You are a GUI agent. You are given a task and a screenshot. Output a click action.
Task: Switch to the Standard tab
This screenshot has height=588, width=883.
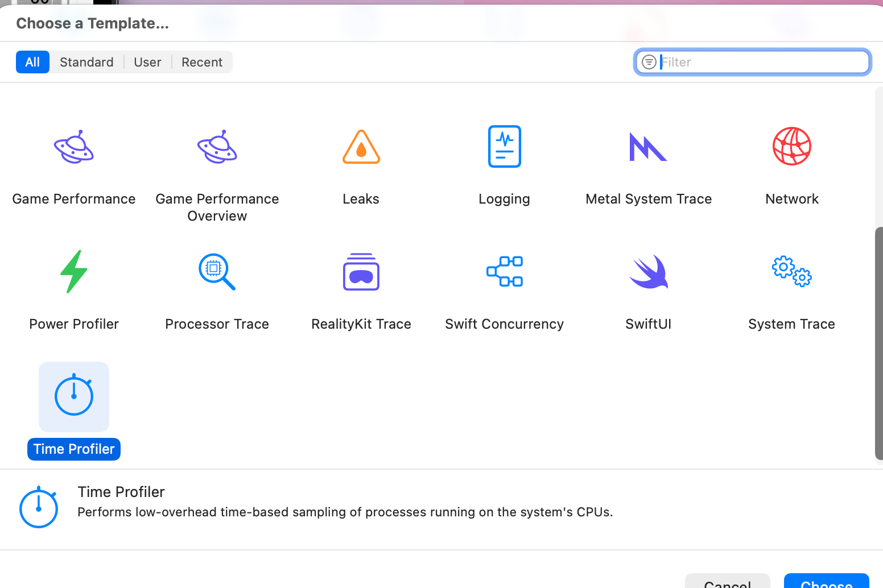coord(86,62)
